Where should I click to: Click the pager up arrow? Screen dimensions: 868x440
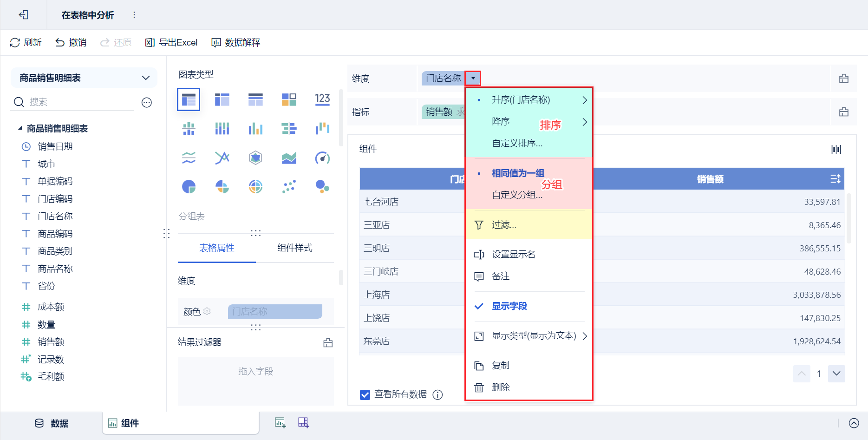pos(802,374)
